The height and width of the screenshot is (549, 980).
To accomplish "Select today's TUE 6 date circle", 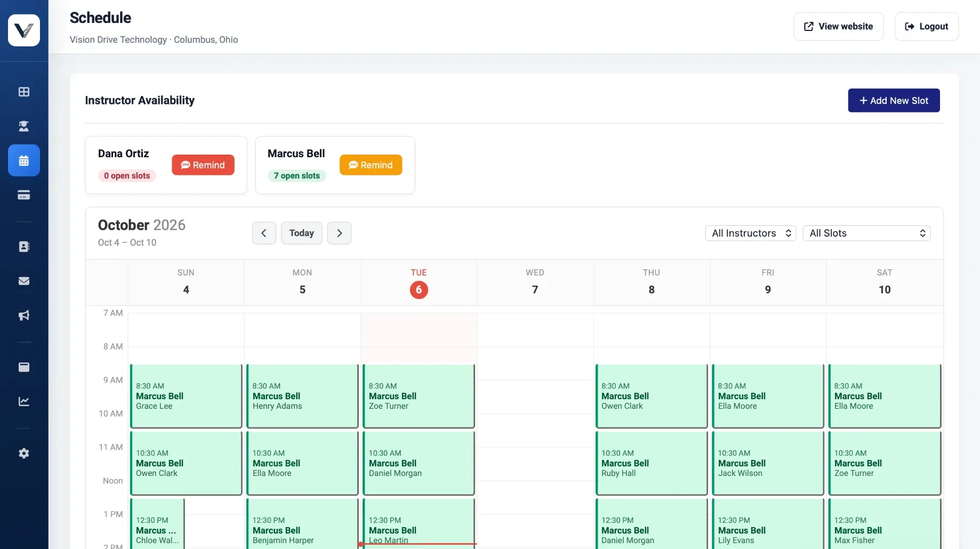I will (419, 290).
